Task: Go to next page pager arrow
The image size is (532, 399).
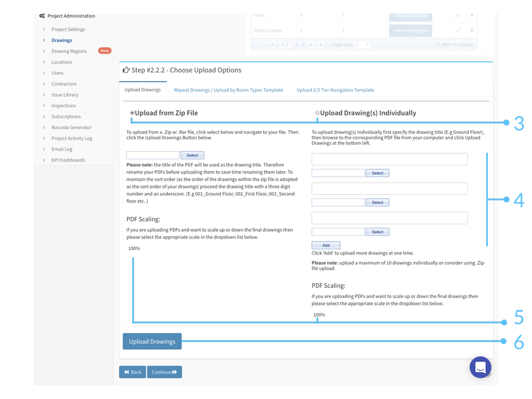Action: coord(311,45)
